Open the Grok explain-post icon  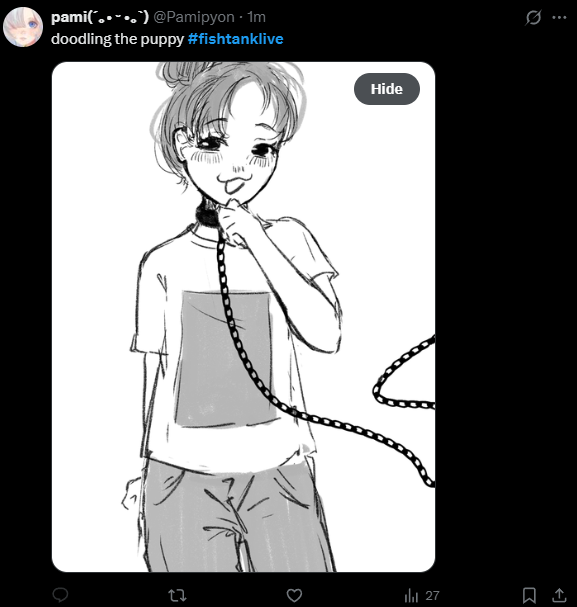(533, 17)
